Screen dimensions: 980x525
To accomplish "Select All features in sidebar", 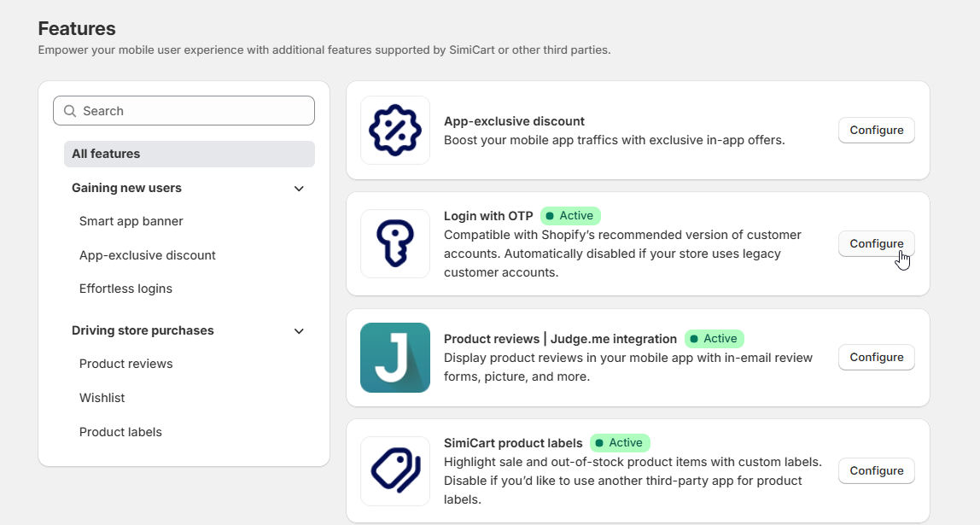I will 189,154.
